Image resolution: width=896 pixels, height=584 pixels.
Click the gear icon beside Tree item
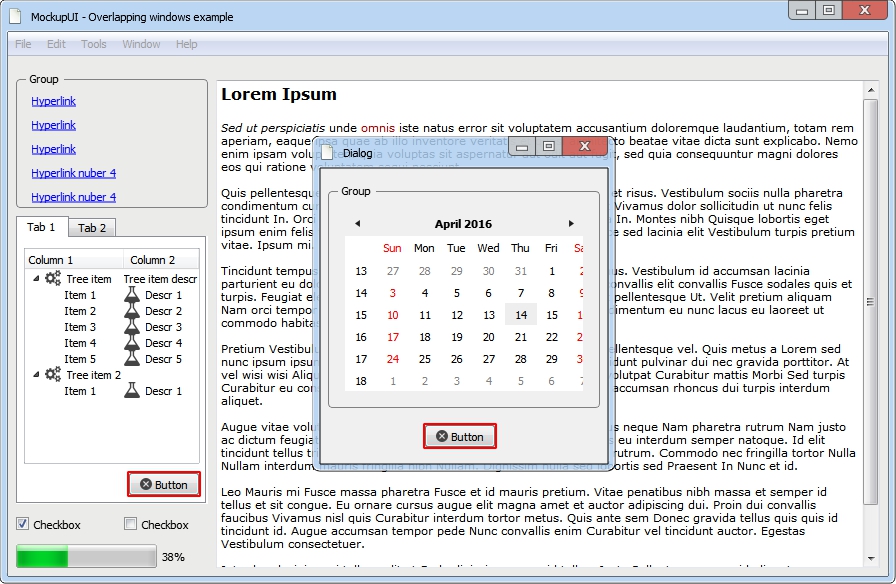(x=53, y=279)
